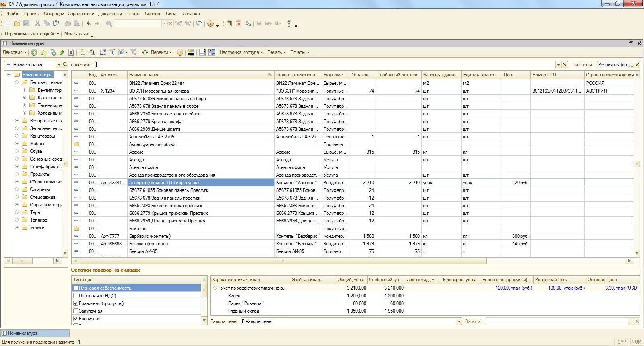
Task: Check the Закупочная price type checkbox
Action: coord(76,311)
